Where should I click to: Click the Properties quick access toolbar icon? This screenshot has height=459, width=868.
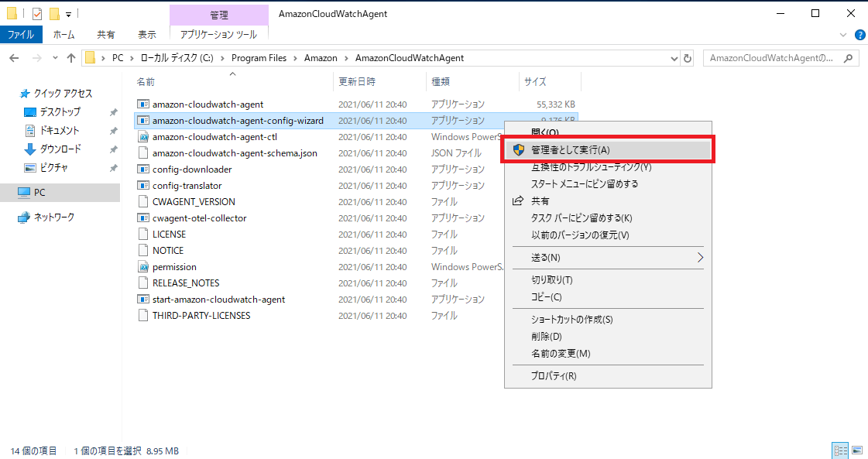pos(37,14)
